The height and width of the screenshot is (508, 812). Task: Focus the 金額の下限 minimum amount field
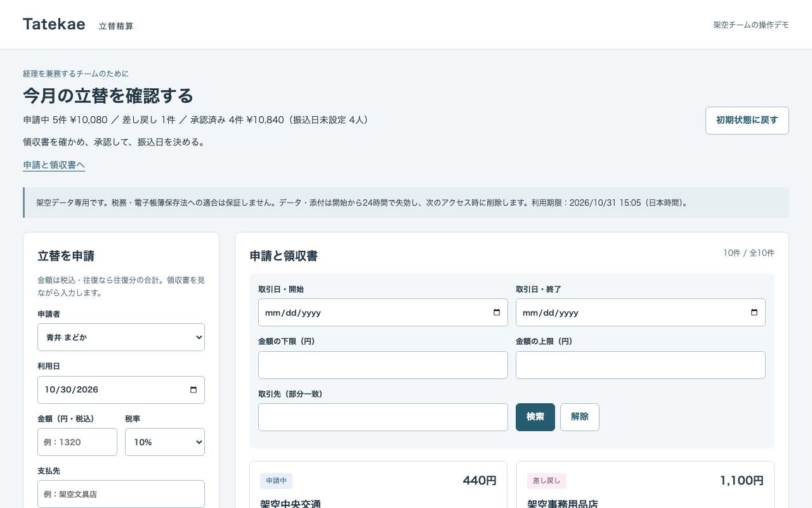[383, 365]
